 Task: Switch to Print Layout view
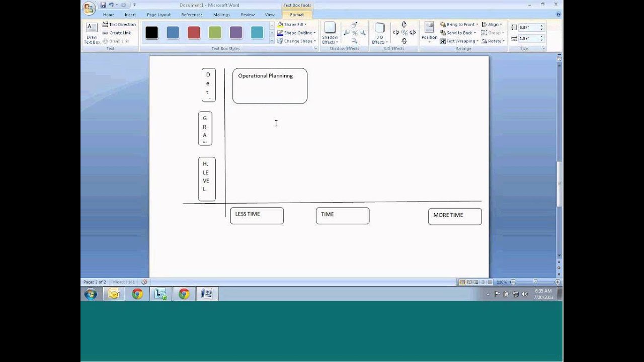[462, 282]
